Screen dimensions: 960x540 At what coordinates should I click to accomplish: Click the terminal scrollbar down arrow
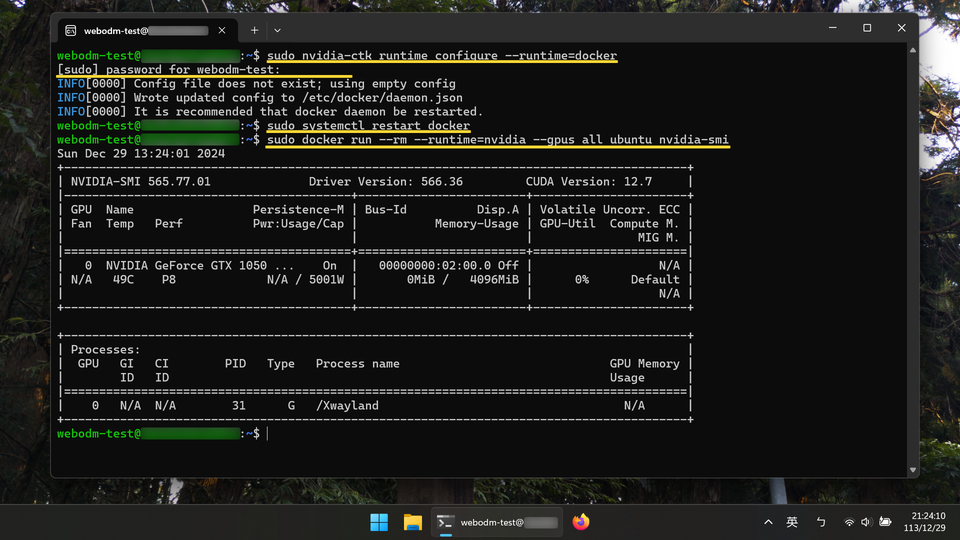tap(913, 470)
